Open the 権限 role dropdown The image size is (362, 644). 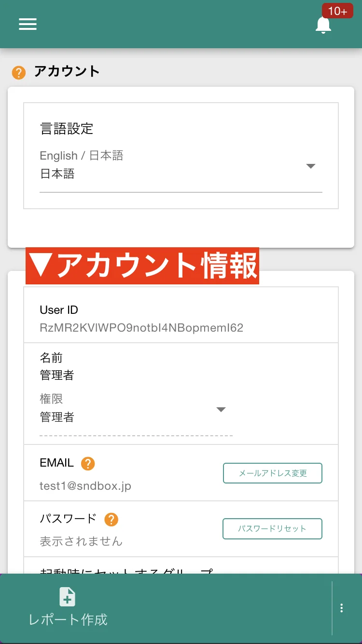tap(136, 414)
